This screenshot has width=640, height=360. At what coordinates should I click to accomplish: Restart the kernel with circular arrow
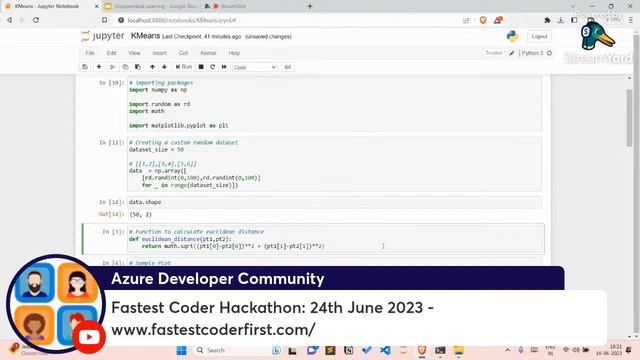pyautogui.click(x=213, y=67)
